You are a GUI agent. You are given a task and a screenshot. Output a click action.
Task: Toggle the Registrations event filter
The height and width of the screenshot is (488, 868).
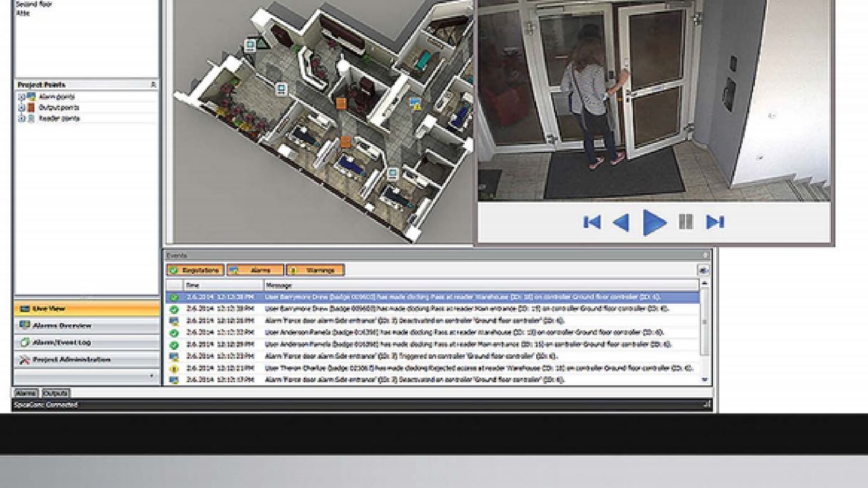195,270
